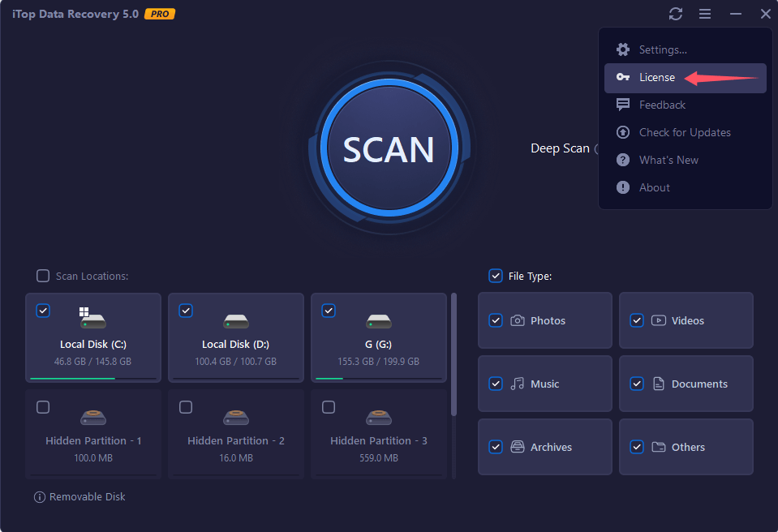This screenshot has height=532, width=778.
Task: Open the About menu item
Action: point(654,187)
